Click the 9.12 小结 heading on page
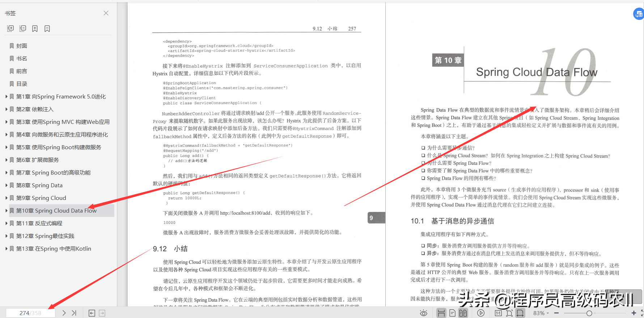644x318 pixels. click(170, 249)
